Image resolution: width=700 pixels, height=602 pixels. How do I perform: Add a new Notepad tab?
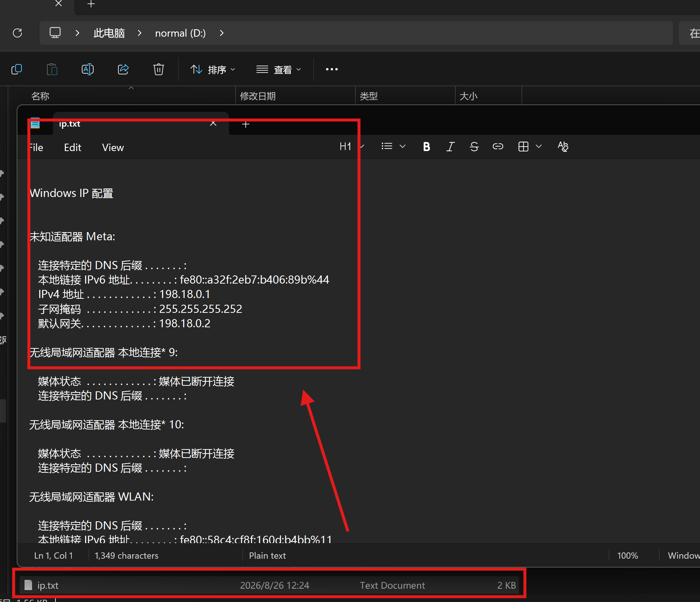click(x=246, y=124)
